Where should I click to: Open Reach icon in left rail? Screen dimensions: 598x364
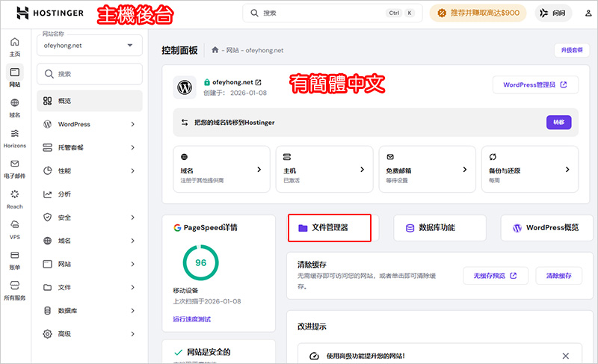click(x=14, y=199)
